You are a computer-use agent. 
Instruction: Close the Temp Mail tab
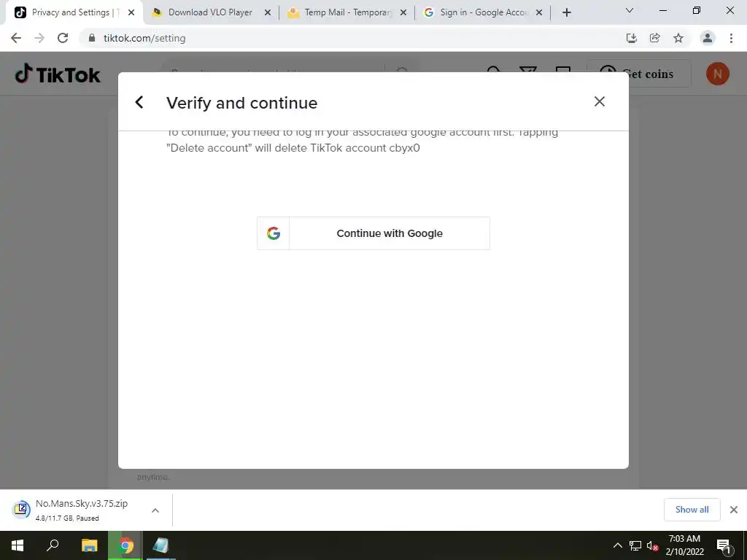pos(403,13)
